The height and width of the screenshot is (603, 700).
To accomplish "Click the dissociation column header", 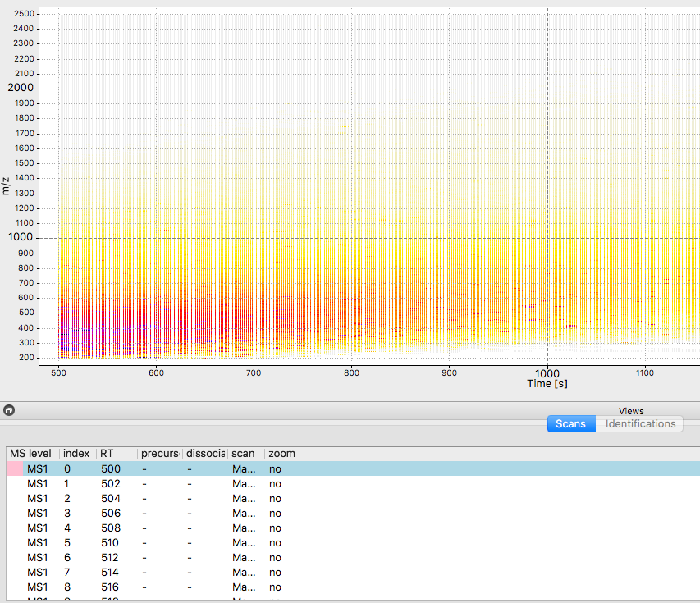I will pyautogui.click(x=204, y=453).
